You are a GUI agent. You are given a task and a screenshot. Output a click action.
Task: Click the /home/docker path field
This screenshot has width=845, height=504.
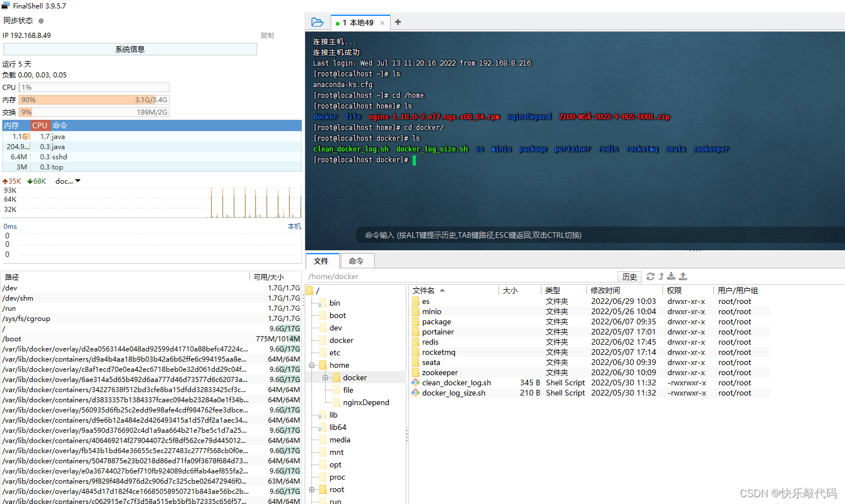461,276
